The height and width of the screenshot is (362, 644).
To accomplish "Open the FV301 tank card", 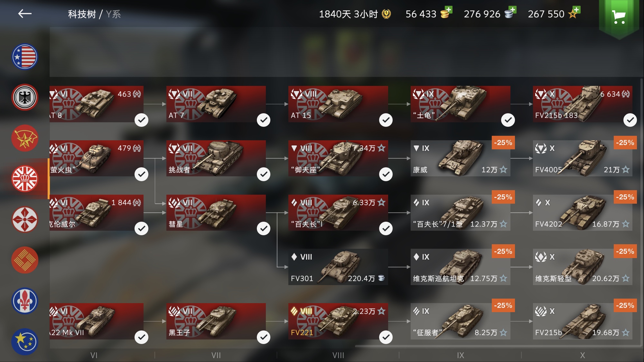I will 338,267.
